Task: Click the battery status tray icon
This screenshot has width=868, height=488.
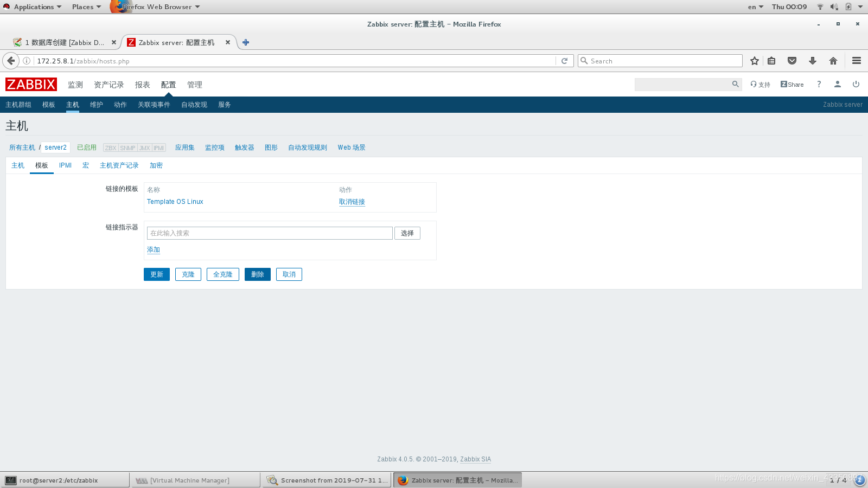Action: pyautogui.click(x=848, y=7)
